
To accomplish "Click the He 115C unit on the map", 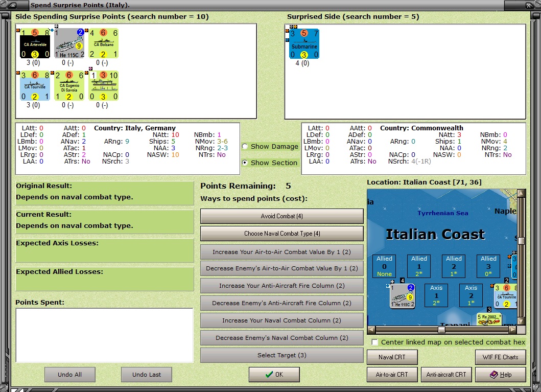I will pos(402,296).
